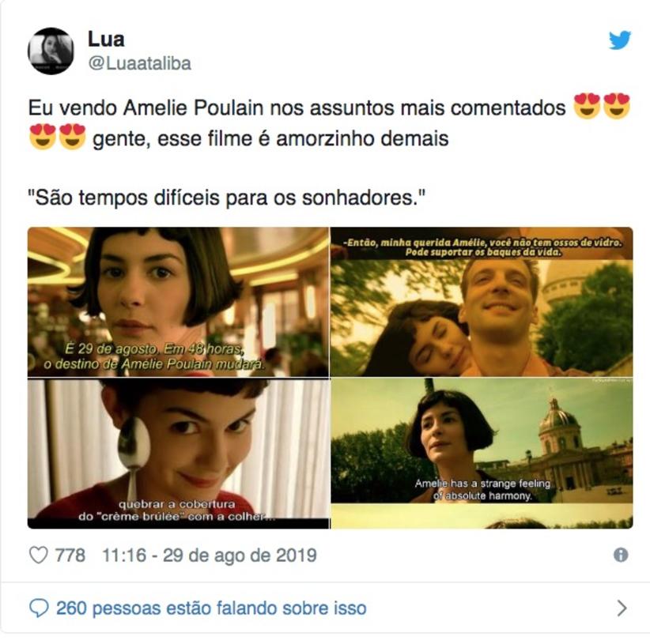Click the first heart-eyes emoji
650x644 pixels.
[x=587, y=106]
